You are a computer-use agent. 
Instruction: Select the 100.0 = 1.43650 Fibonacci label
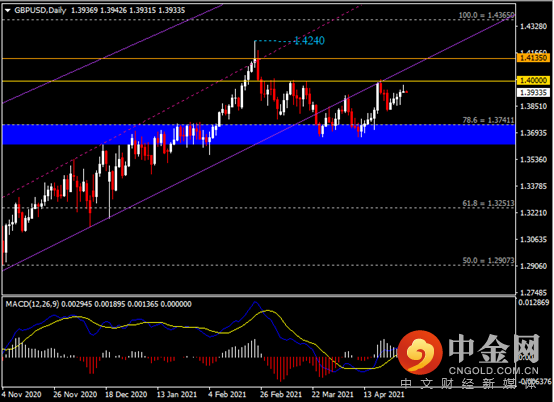pyautogui.click(x=487, y=15)
